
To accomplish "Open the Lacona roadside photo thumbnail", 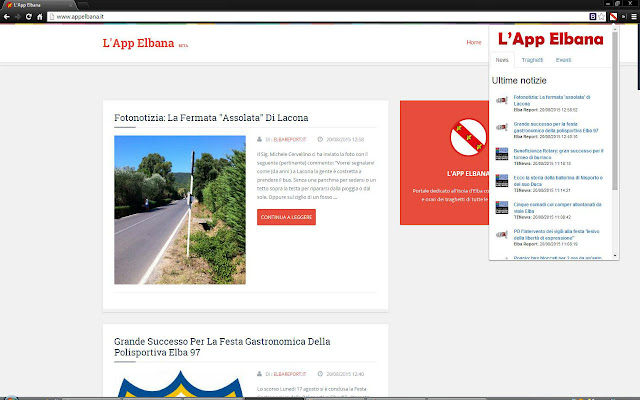I will 180,210.
